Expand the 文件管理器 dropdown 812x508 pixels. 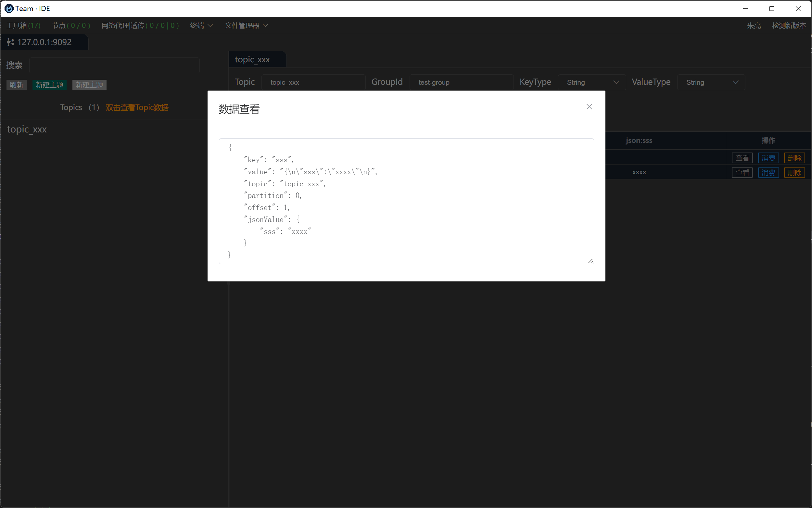[245, 26]
